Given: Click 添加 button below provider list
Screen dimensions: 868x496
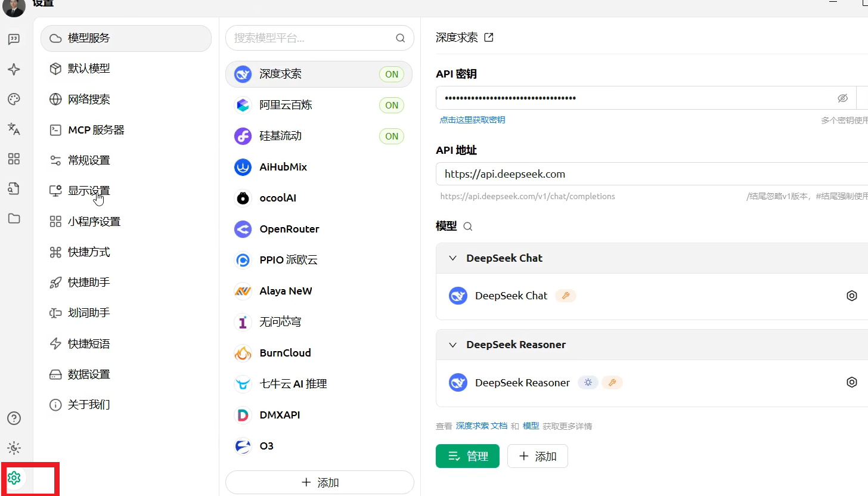Looking at the screenshot, I should click(320, 482).
